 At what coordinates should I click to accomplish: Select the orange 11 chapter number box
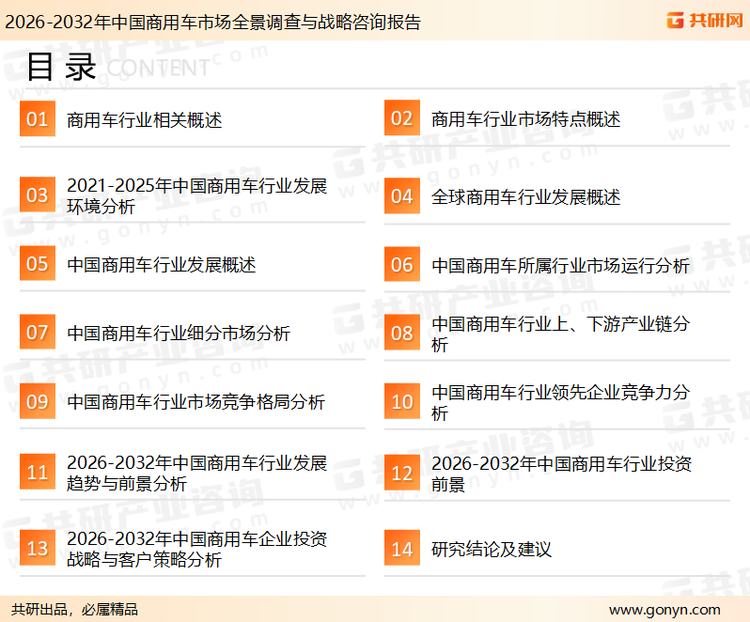37,472
